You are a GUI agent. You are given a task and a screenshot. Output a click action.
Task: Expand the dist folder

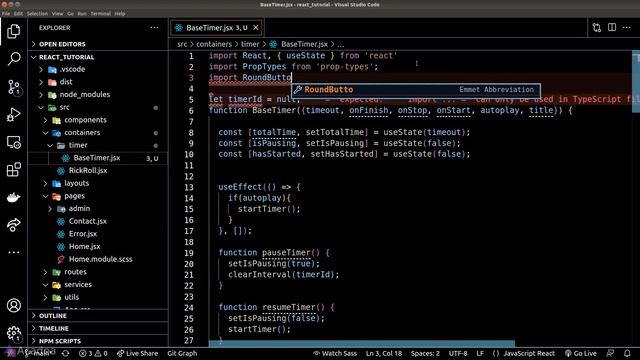98,82
